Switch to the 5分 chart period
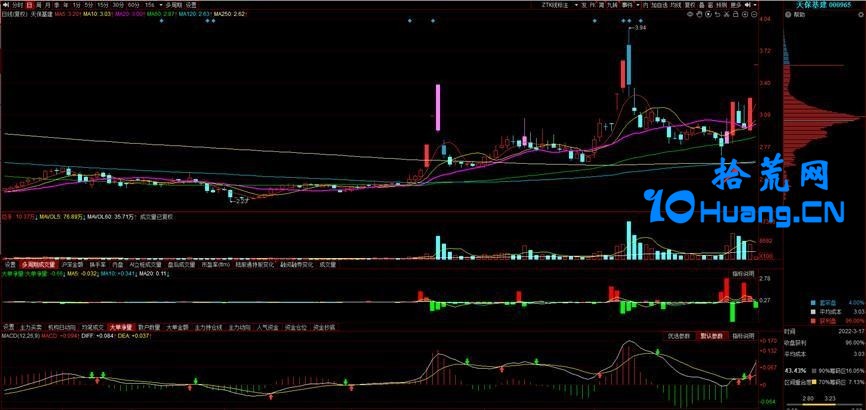 tap(88, 5)
